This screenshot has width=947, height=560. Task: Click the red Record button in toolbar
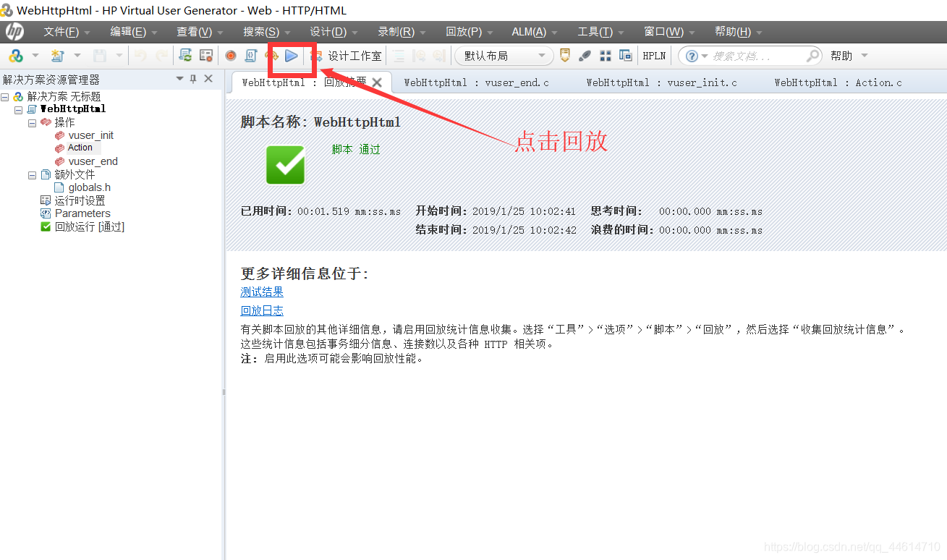231,56
